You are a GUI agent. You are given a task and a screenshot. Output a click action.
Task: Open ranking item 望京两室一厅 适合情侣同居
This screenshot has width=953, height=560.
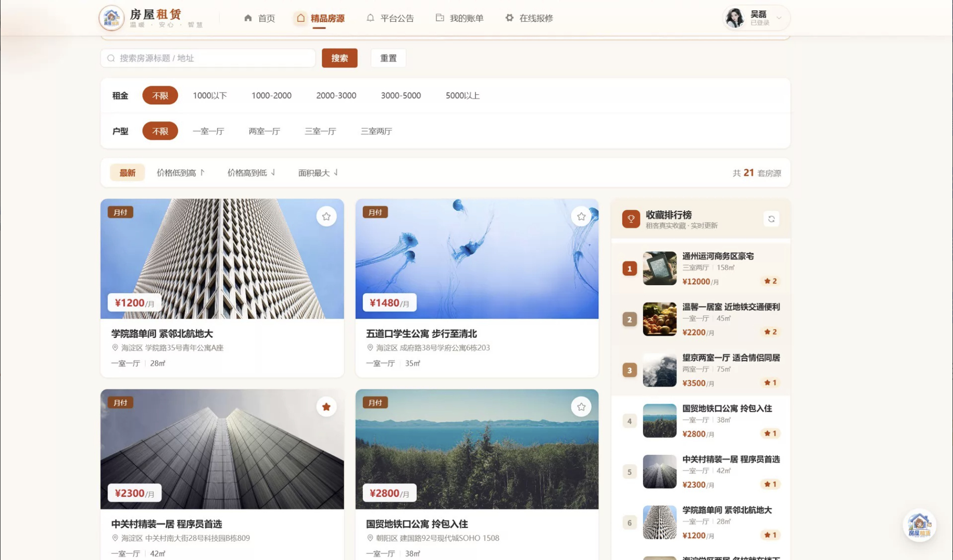[x=701, y=370]
